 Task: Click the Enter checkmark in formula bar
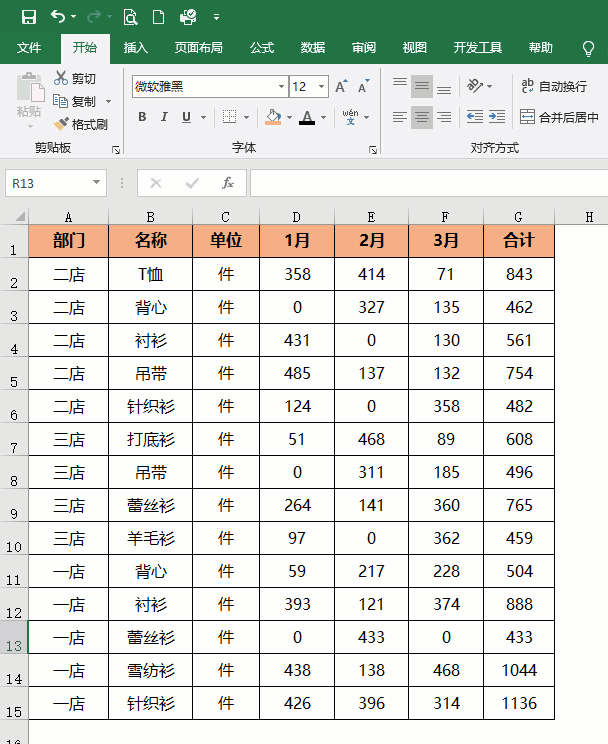[192, 183]
